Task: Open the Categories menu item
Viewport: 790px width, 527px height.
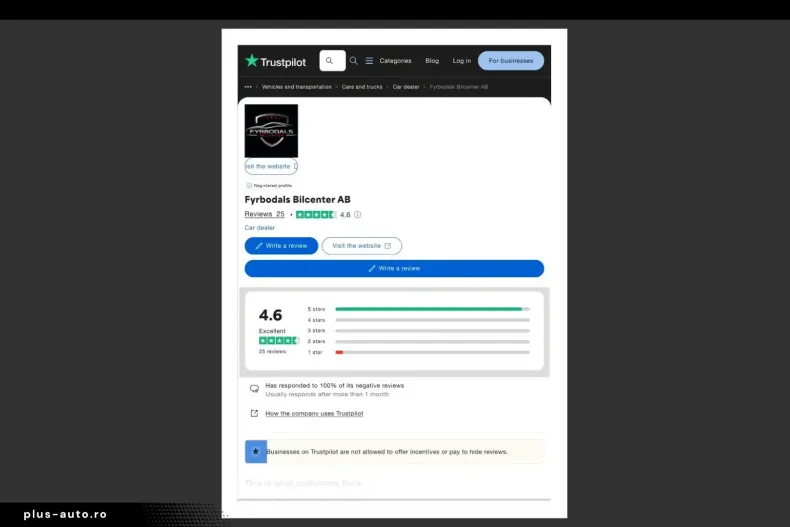Action: click(x=395, y=61)
